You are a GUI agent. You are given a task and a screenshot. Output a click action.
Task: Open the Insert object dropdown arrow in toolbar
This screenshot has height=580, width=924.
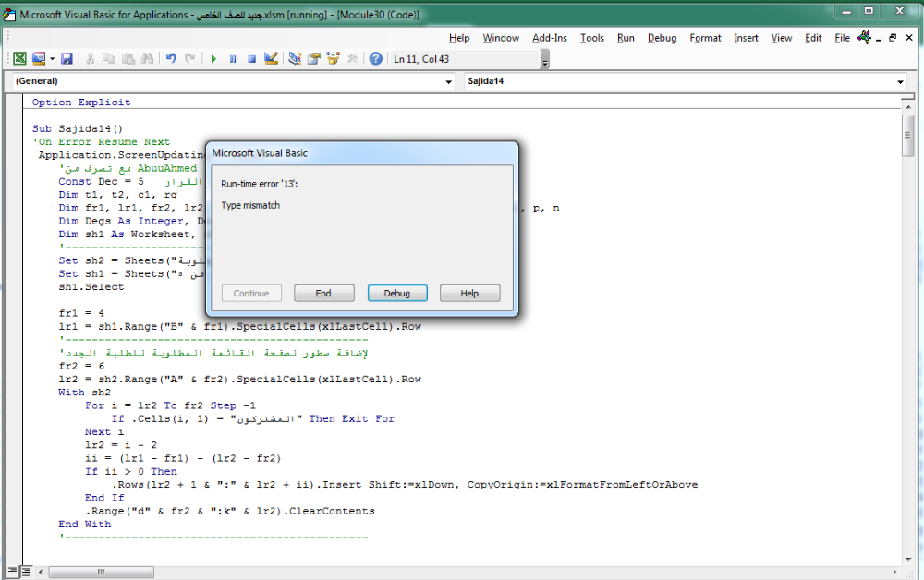52,59
